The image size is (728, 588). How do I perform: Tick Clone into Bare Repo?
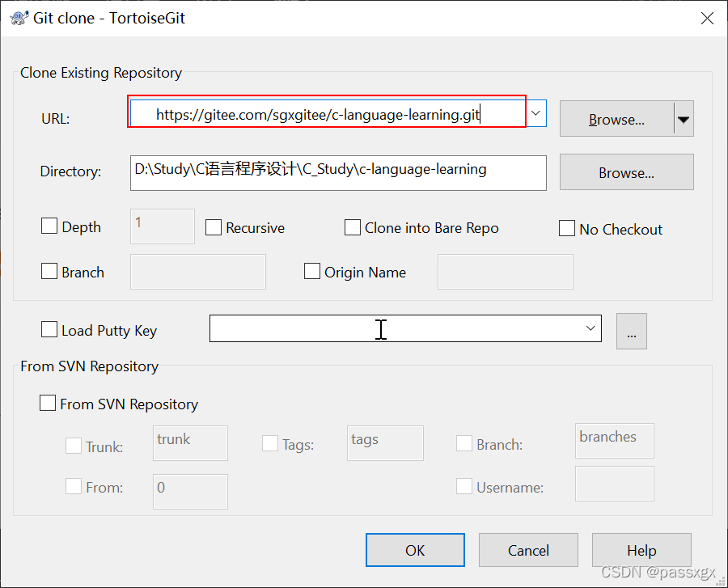pyautogui.click(x=353, y=227)
